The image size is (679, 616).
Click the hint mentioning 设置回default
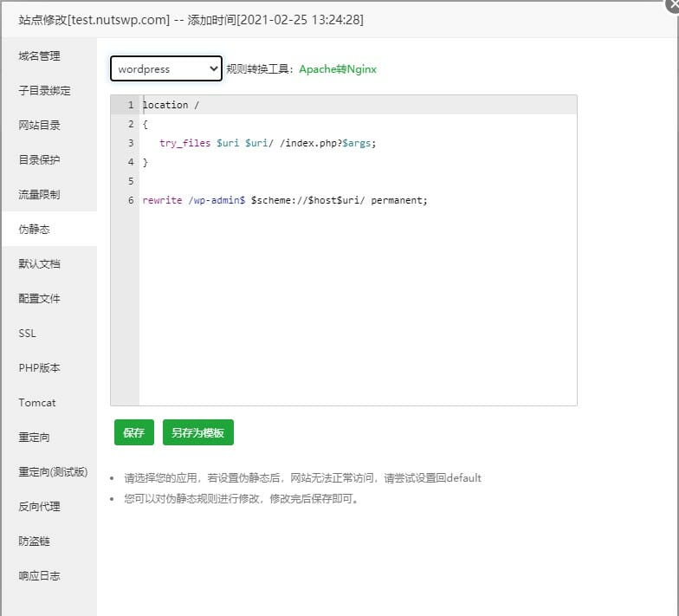303,478
